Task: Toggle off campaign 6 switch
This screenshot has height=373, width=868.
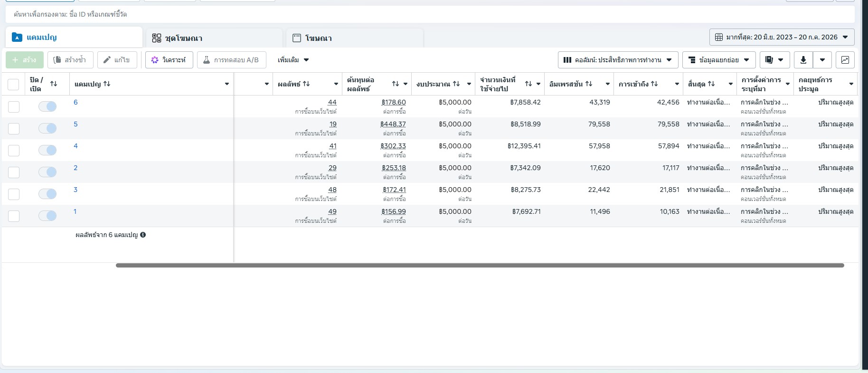Action: point(47,106)
